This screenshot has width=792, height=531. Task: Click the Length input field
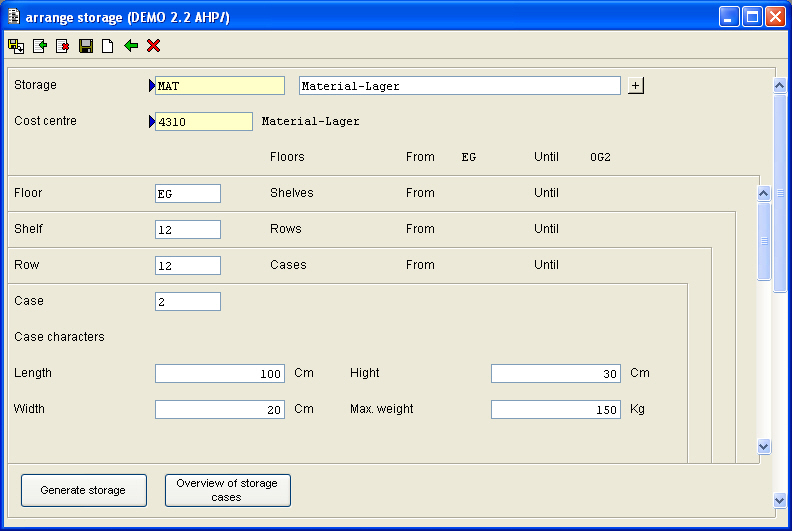pos(220,373)
